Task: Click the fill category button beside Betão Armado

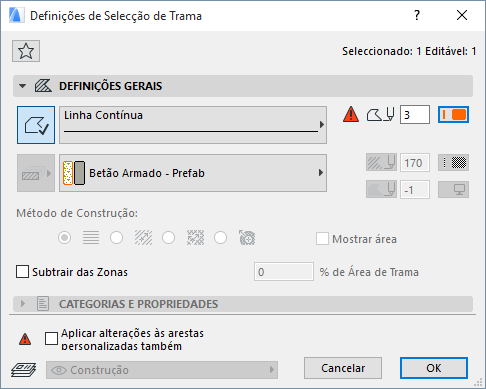Action: click(36, 173)
